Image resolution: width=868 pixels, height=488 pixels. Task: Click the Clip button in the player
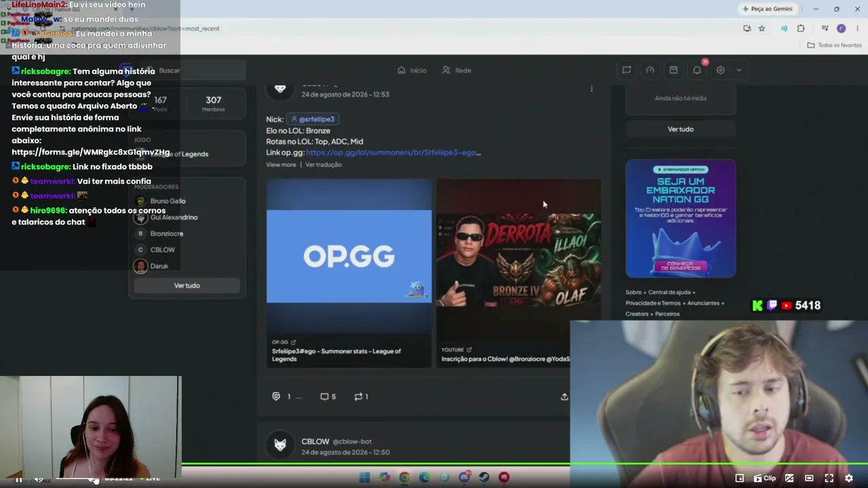click(x=765, y=479)
